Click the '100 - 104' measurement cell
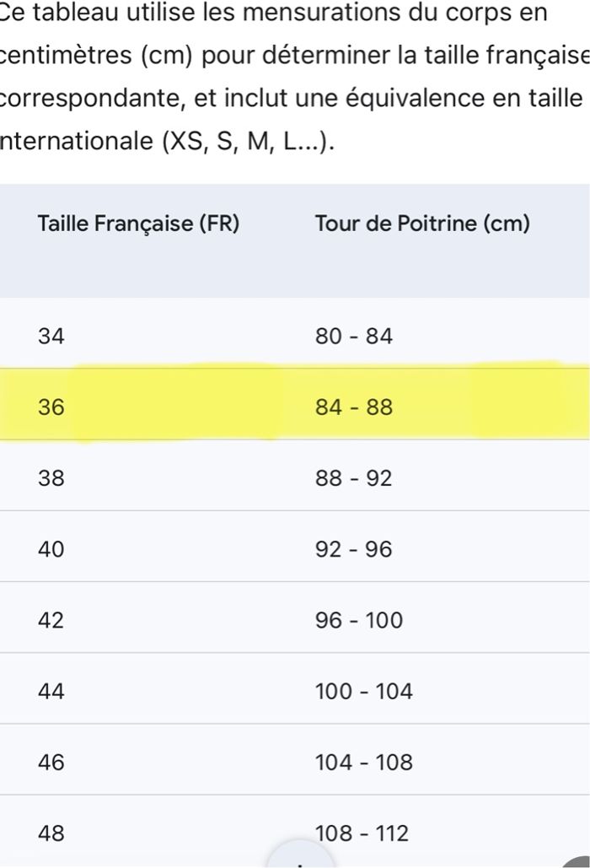This screenshot has height=868, width=590. click(364, 692)
